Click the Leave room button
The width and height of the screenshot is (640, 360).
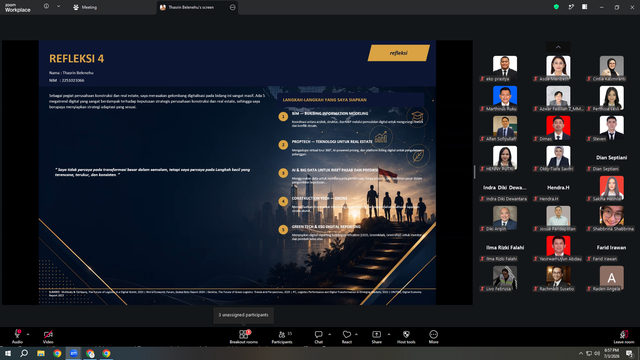pyautogui.click(x=624, y=337)
